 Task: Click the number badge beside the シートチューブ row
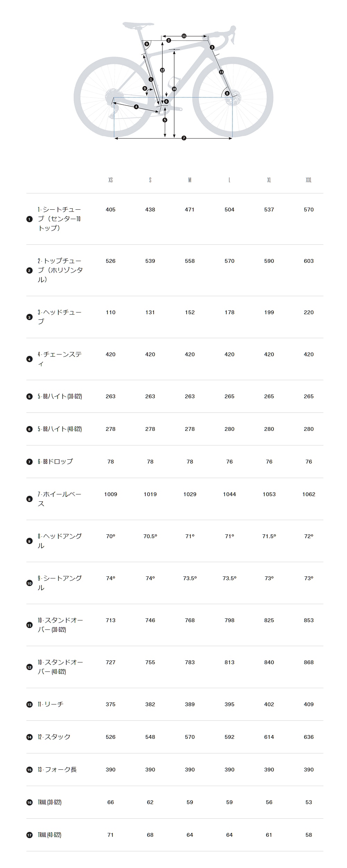(29, 219)
